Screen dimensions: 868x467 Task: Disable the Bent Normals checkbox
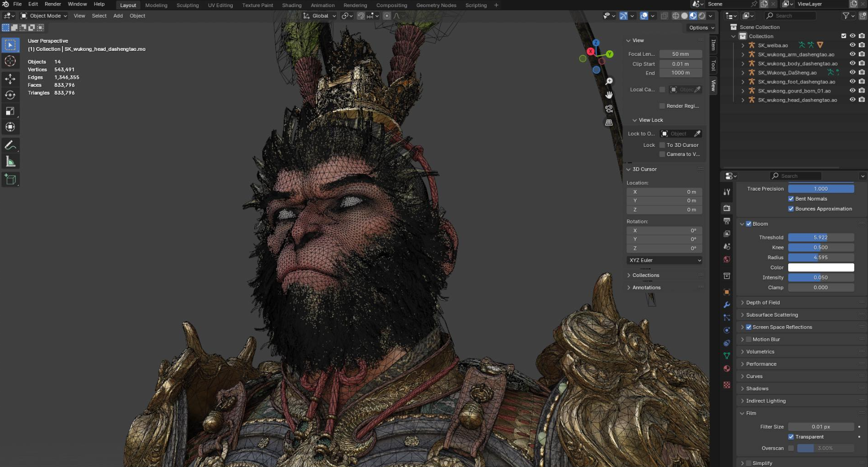point(791,199)
